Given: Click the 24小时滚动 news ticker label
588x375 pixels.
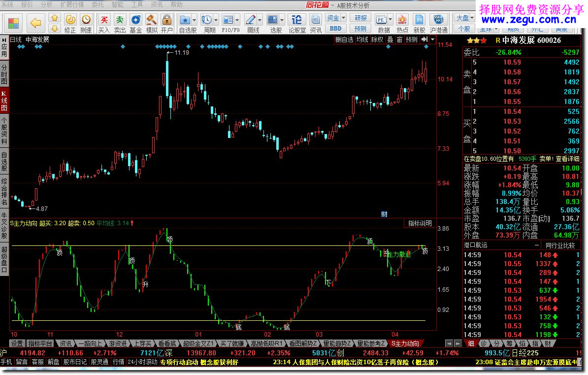Looking at the screenshot, I should click(142, 362).
